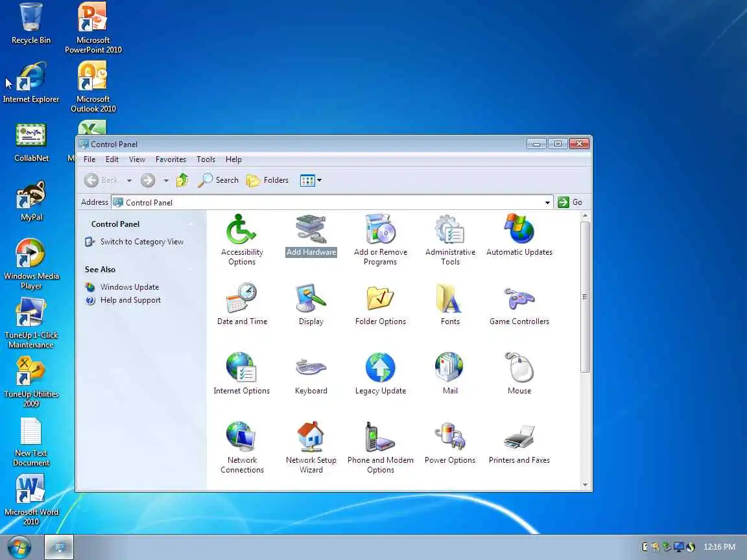Select TuneUp Utilities 2009 shortcut
This screenshot has width=747, height=560.
click(x=31, y=382)
